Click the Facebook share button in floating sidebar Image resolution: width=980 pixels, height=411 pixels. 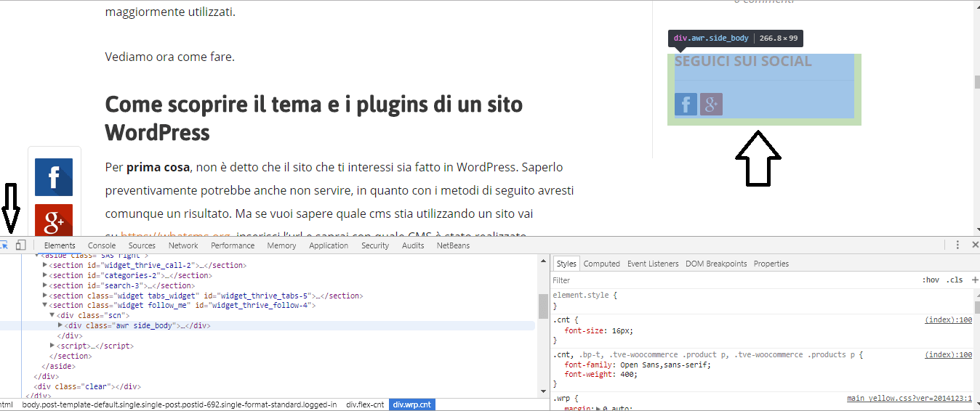point(54,177)
